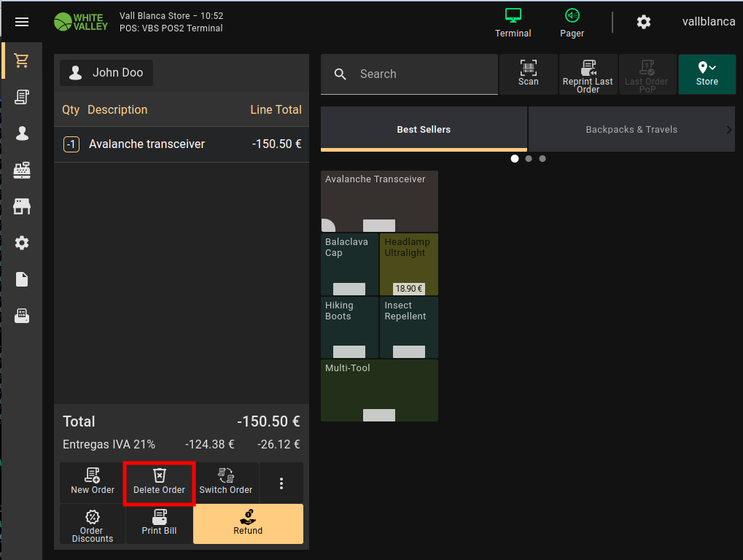Image resolution: width=743 pixels, height=560 pixels.
Task: Click Delete Order button
Action: point(159,482)
